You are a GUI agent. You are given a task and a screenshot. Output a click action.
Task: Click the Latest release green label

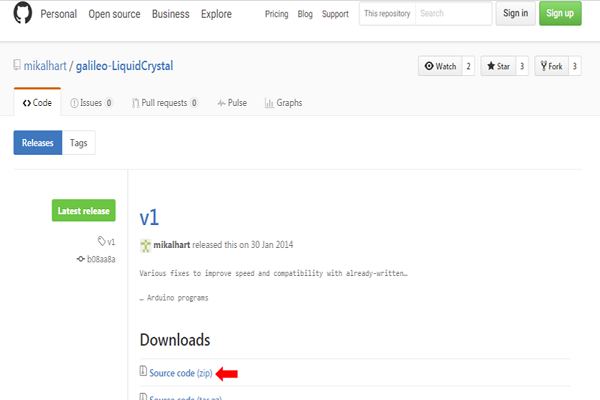(83, 211)
